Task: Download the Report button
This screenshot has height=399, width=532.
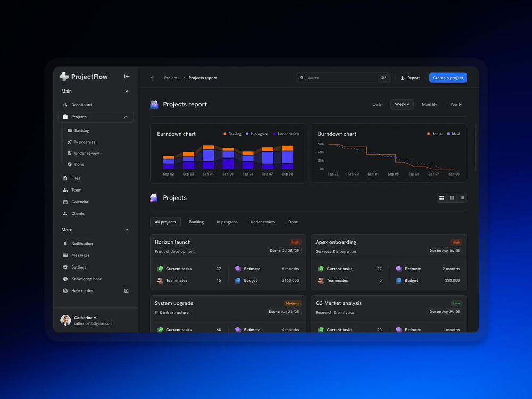Action: point(410,78)
